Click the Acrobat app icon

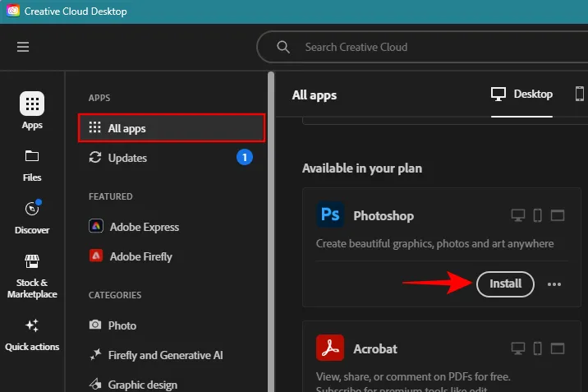pos(330,348)
